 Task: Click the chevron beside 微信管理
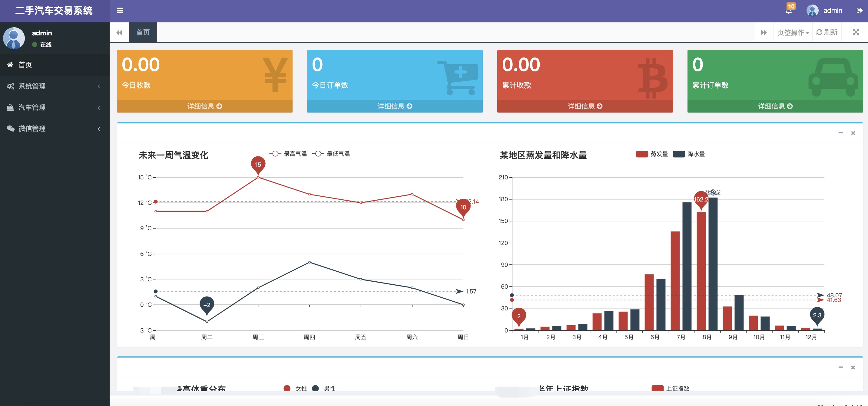tap(99, 129)
